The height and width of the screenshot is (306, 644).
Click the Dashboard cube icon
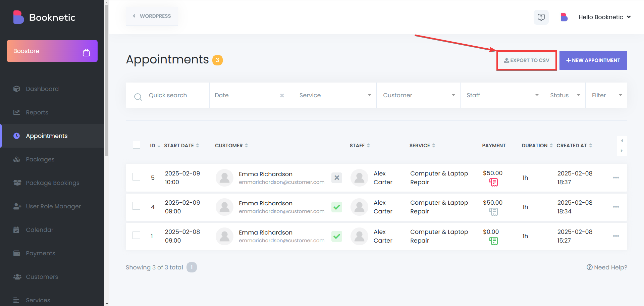point(17,89)
